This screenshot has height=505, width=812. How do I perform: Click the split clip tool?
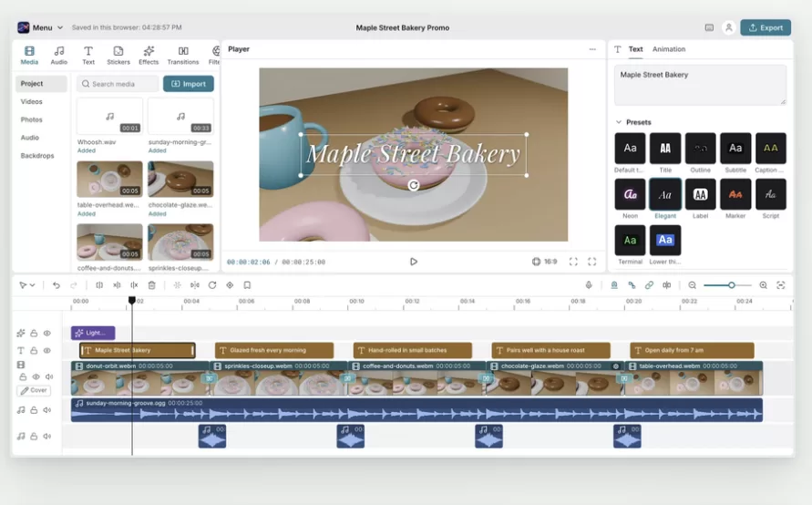(99, 285)
